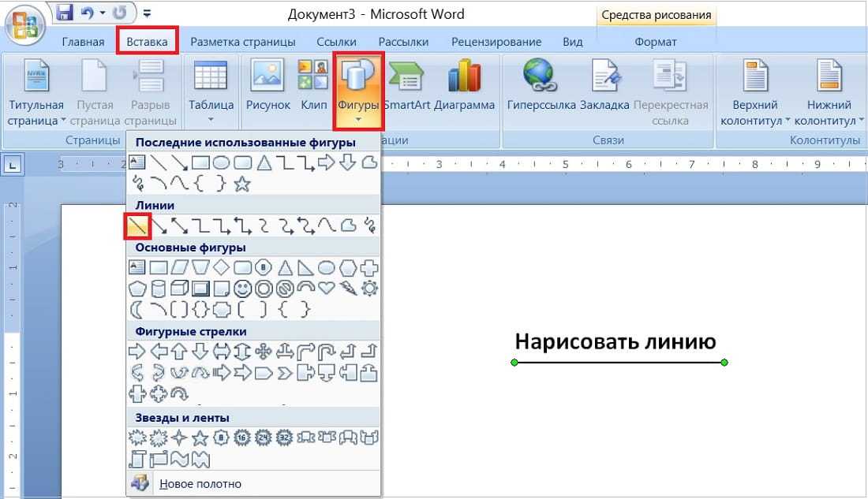Switch to the Вставка tab
The height and width of the screenshot is (499, 868).
coord(147,42)
